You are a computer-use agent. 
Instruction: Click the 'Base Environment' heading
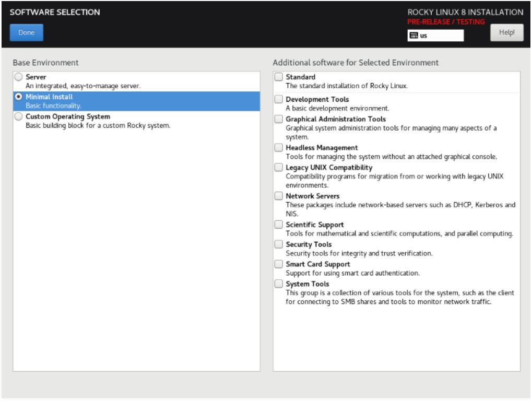pyautogui.click(x=45, y=63)
